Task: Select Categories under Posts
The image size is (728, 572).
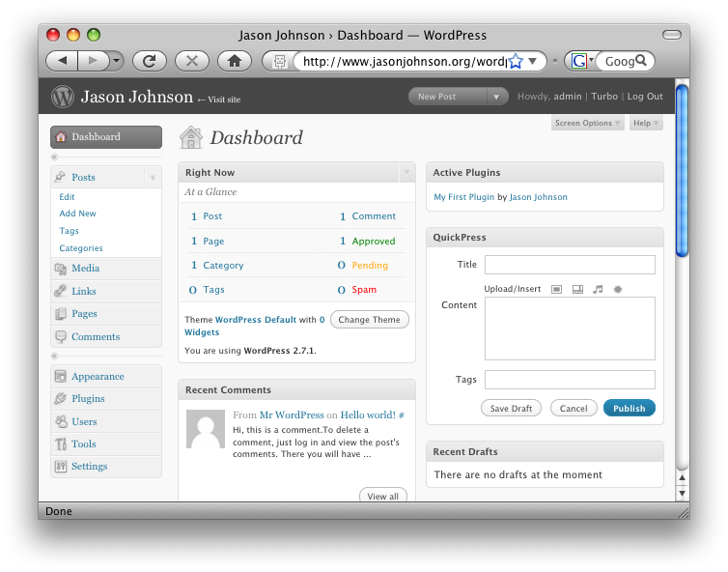Action: coord(81,248)
